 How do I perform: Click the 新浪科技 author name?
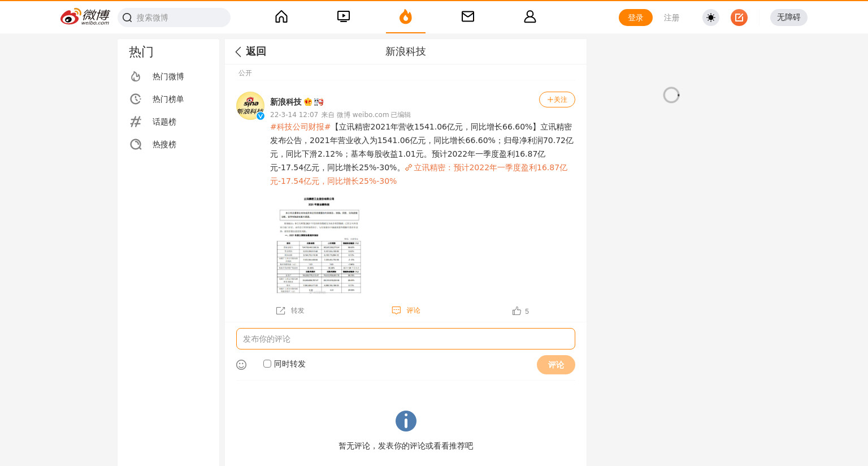(286, 102)
